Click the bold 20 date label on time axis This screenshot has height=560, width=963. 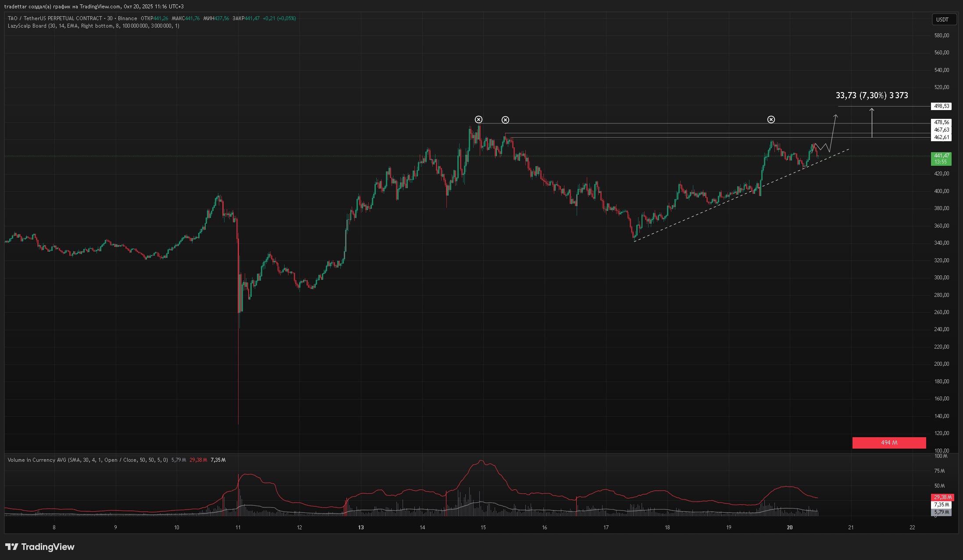[790, 528]
